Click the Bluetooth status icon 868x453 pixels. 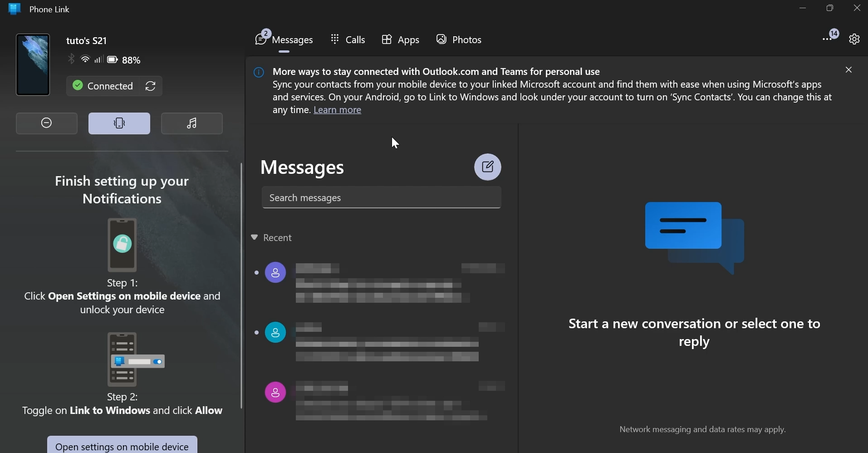[71, 59]
